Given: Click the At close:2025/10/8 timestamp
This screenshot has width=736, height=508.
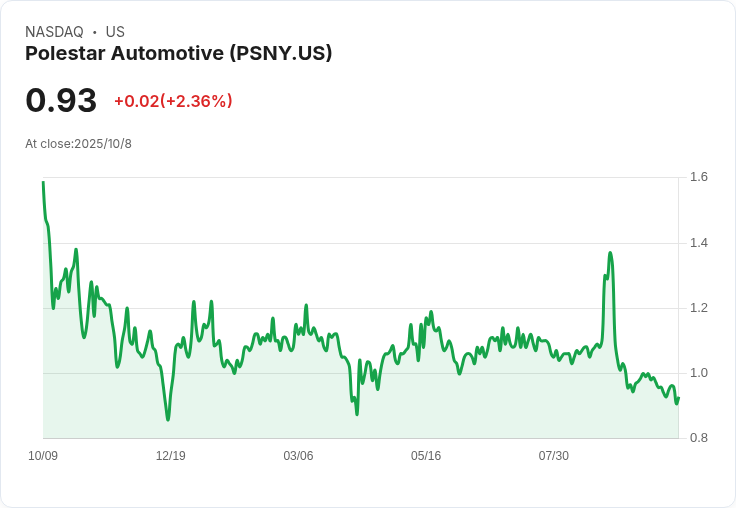Looking at the screenshot, I should pyautogui.click(x=78, y=144).
